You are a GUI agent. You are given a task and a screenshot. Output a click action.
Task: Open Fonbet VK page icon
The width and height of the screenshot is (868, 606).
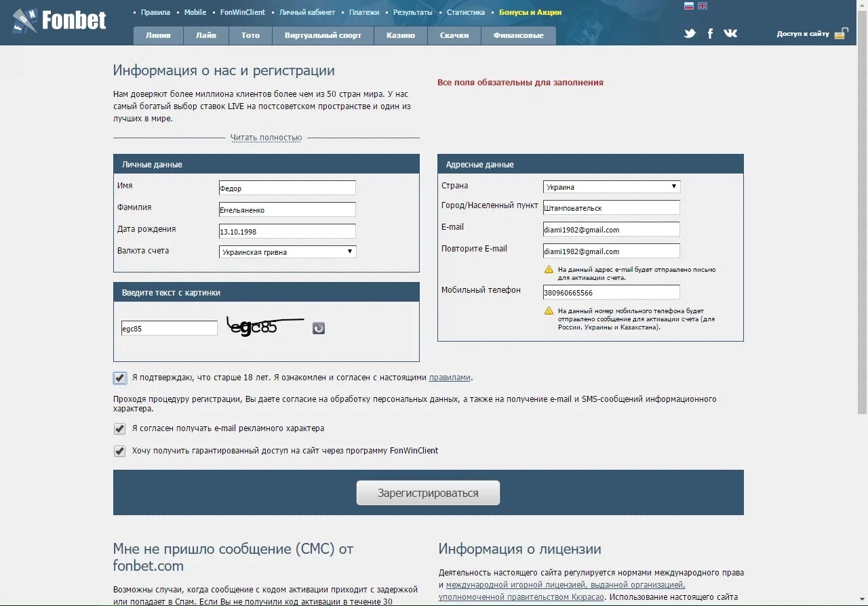point(730,33)
